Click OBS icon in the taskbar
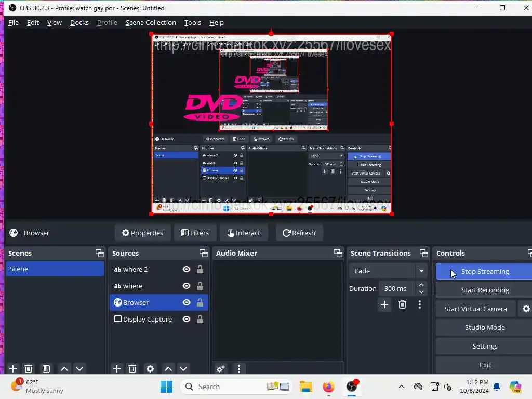 point(352,387)
